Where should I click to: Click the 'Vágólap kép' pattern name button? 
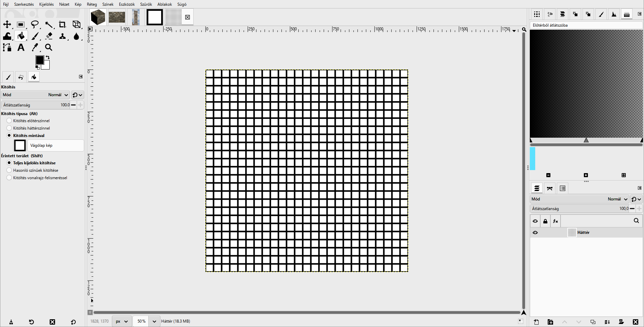56,145
